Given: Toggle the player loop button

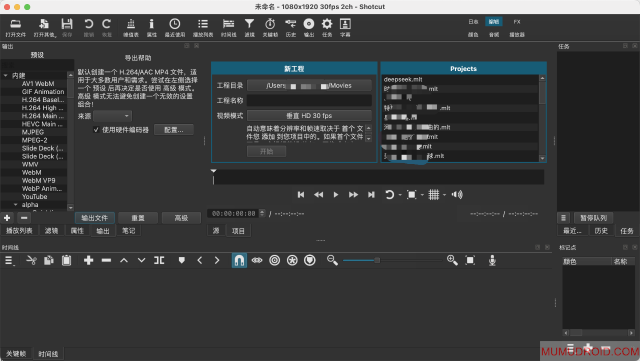Looking at the screenshot, I should (x=389, y=195).
